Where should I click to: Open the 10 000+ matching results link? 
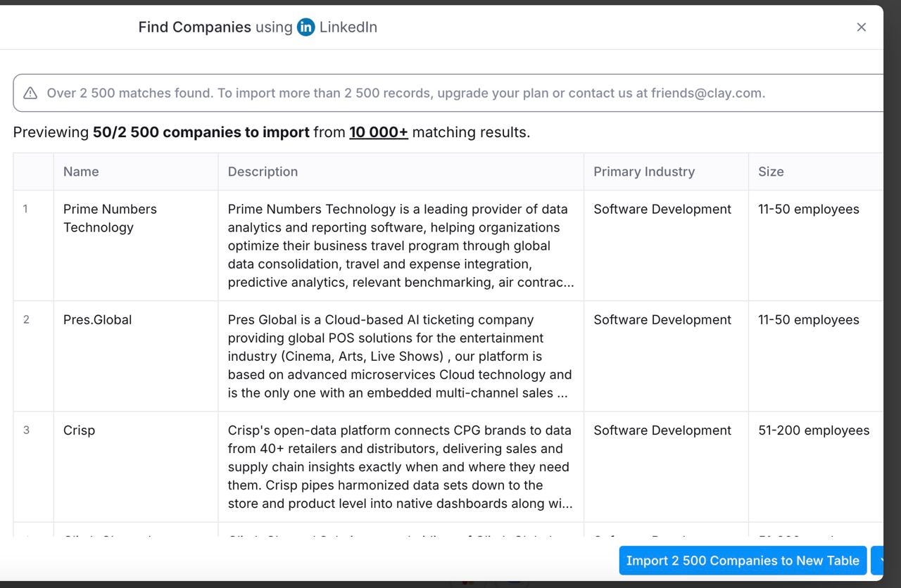click(379, 132)
